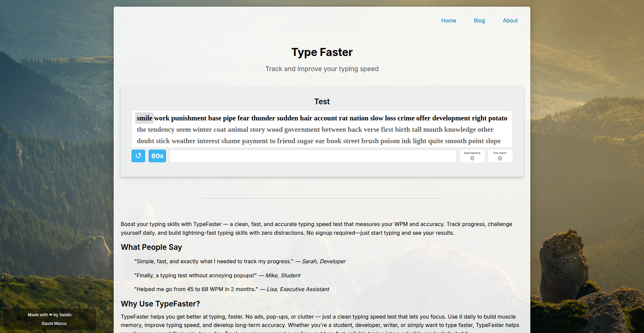Focus the typing input field
644x333 pixels.
(x=313, y=156)
